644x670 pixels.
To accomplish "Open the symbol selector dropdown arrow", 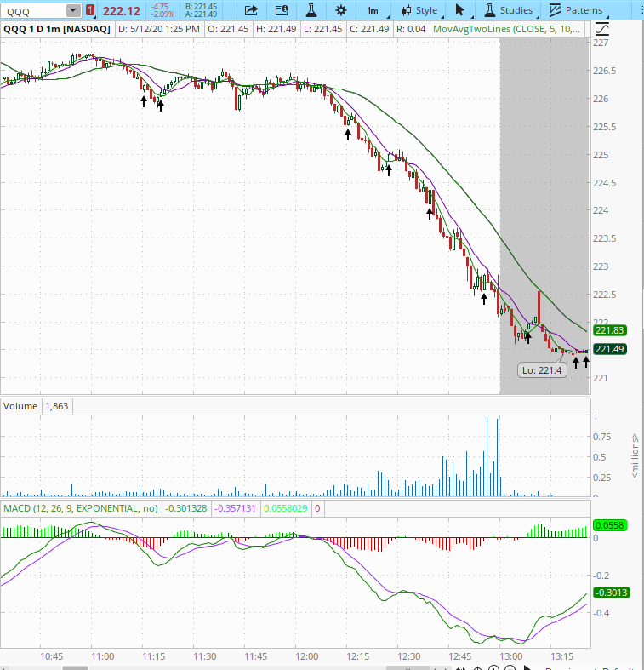I will point(73,10).
